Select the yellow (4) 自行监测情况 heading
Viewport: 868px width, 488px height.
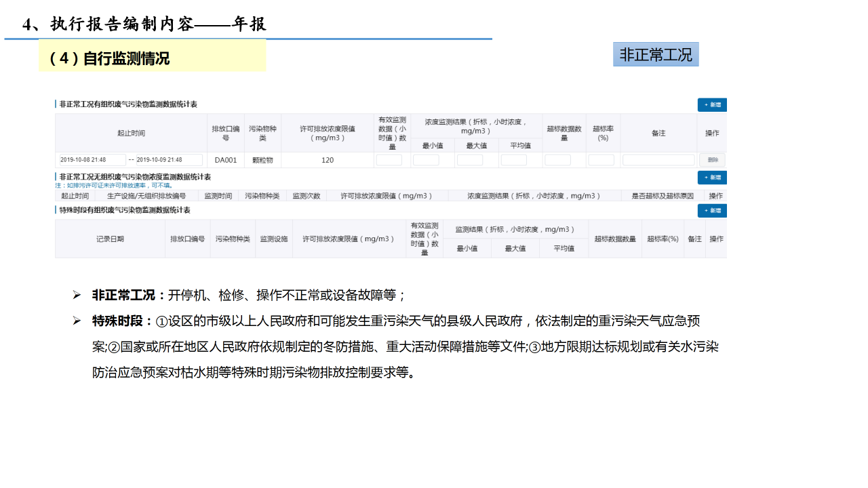pyautogui.click(x=152, y=58)
